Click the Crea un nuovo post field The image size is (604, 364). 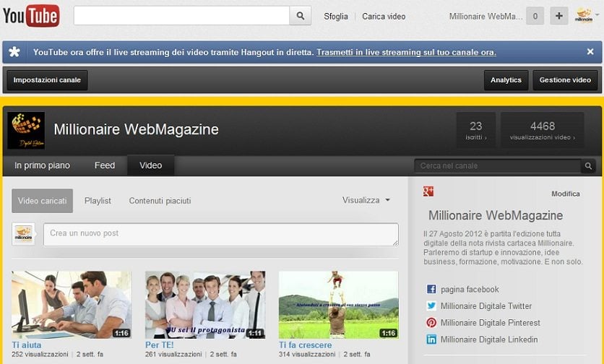point(220,234)
